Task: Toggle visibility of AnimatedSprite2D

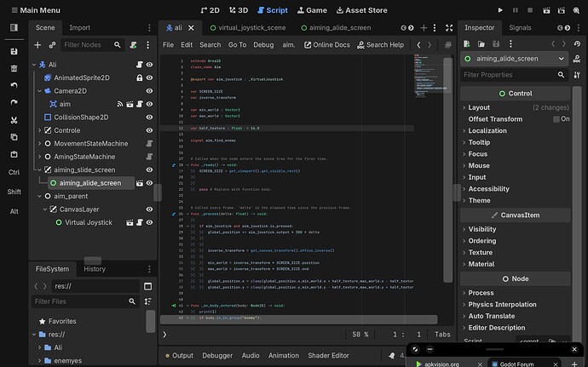Action: click(149, 77)
